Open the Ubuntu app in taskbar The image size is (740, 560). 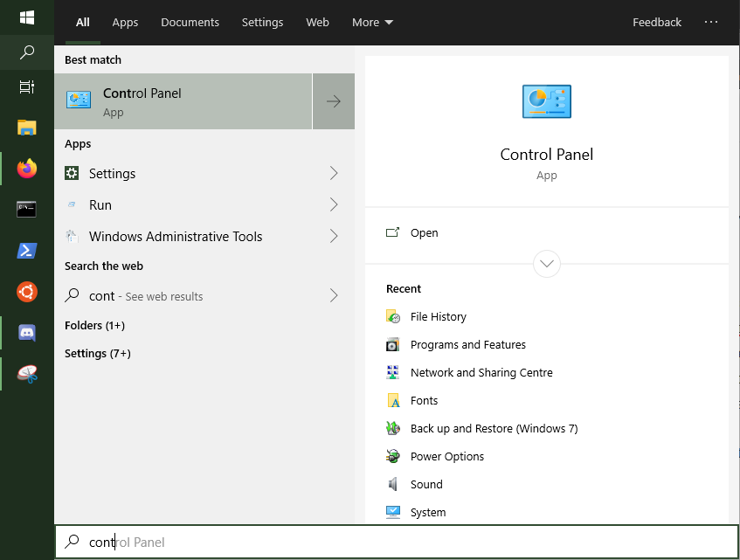27,292
